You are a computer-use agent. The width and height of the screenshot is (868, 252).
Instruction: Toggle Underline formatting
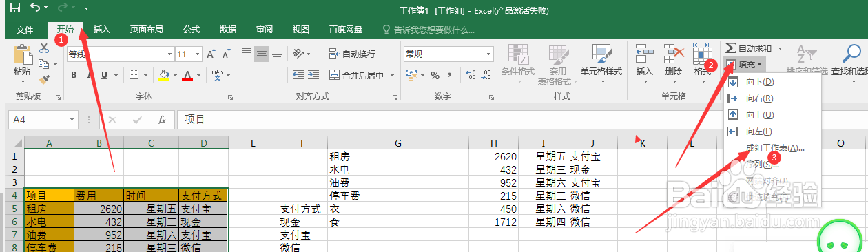point(104,75)
